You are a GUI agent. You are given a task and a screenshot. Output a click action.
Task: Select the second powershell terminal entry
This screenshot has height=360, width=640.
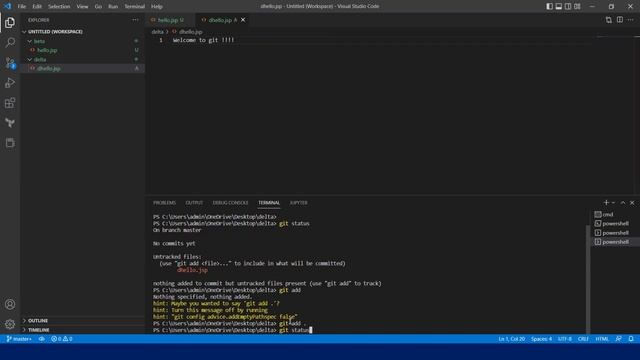[x=614, y=233]
